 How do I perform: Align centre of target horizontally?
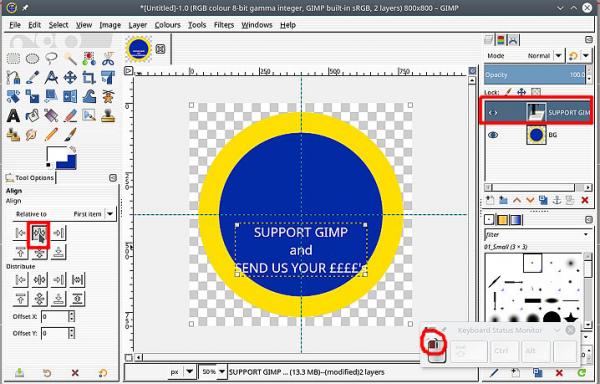(39, 233)
